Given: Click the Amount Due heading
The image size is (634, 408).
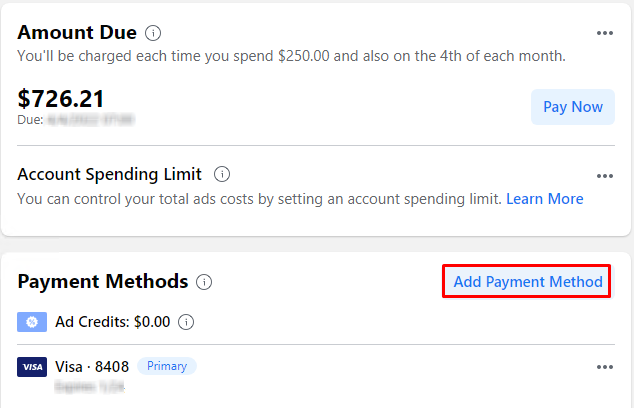Looking at the screenshot, I should pyautogui.click(x=77, y=32).
